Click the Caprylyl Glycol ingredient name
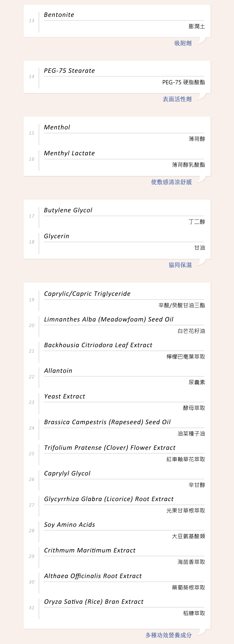The width and height of the screenshot is (234, 644). tap(67, 474)
